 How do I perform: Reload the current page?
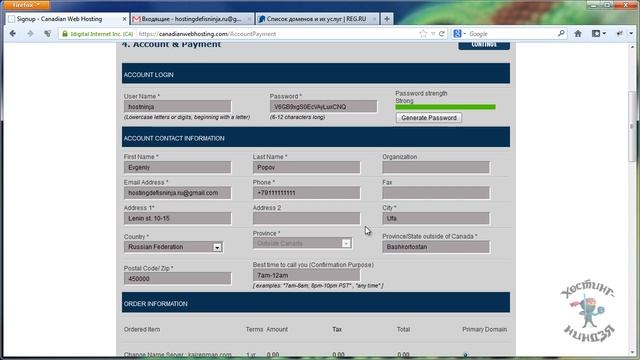pyautogui.click(x=442, y=34)
